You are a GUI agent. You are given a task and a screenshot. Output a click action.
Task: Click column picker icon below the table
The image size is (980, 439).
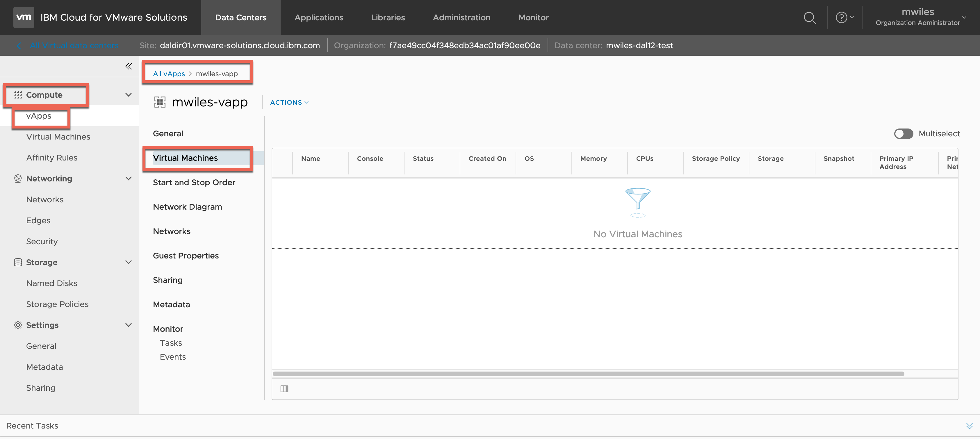[x=284, y=388]
